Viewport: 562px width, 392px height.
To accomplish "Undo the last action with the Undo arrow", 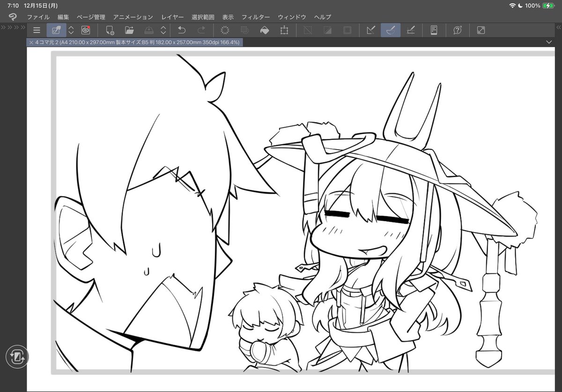I will pyautogui.click(x=182, y=30).
